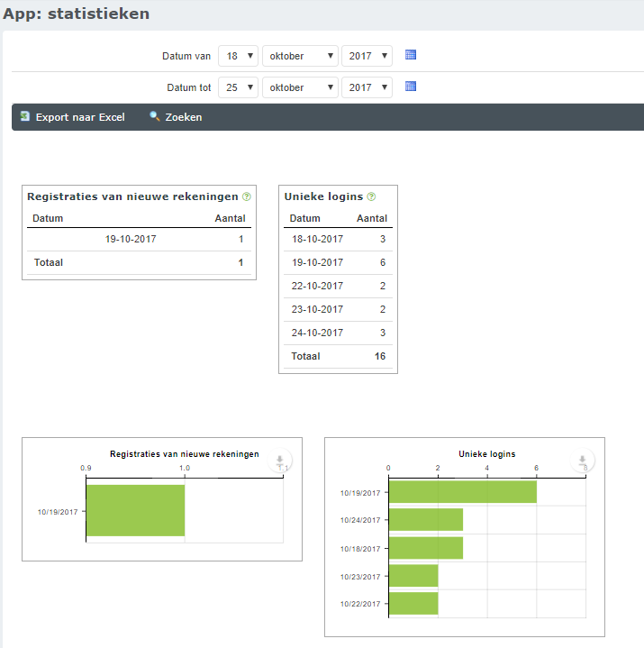644x648 pixels.
Task: Open the Datum tot month dropdown
Action: (300, 87)
